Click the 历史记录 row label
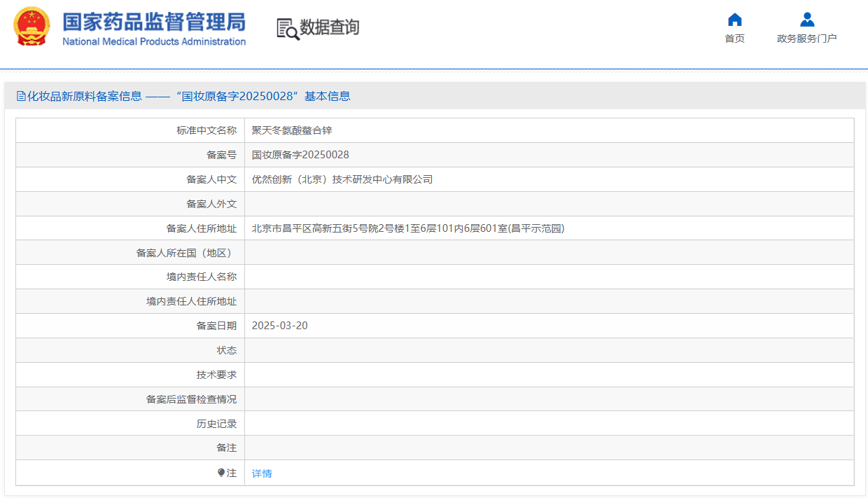This screenshot has height=498, width=868. [x=216, y=424]
